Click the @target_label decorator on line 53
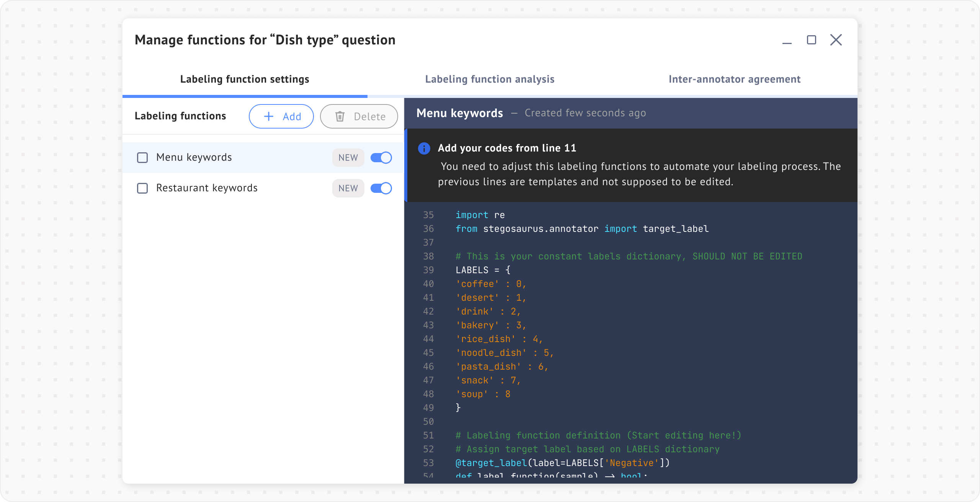The image size is (980, 502). pos(491,463)
